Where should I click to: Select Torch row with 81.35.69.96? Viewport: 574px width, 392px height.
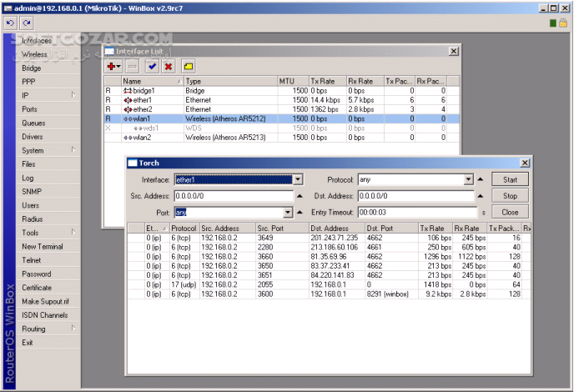(x=329, y=257)
